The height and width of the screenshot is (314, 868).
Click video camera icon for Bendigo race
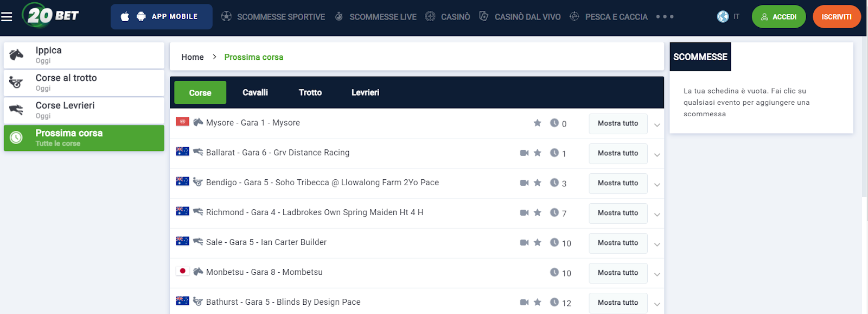pyautogui.click(x=524, y=183)
